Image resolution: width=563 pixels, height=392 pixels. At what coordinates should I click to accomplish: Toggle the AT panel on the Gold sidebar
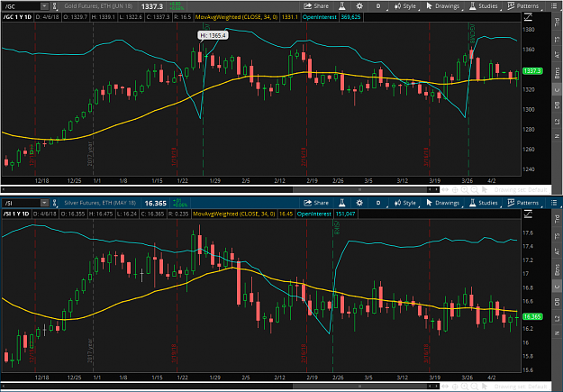point(557,55)
